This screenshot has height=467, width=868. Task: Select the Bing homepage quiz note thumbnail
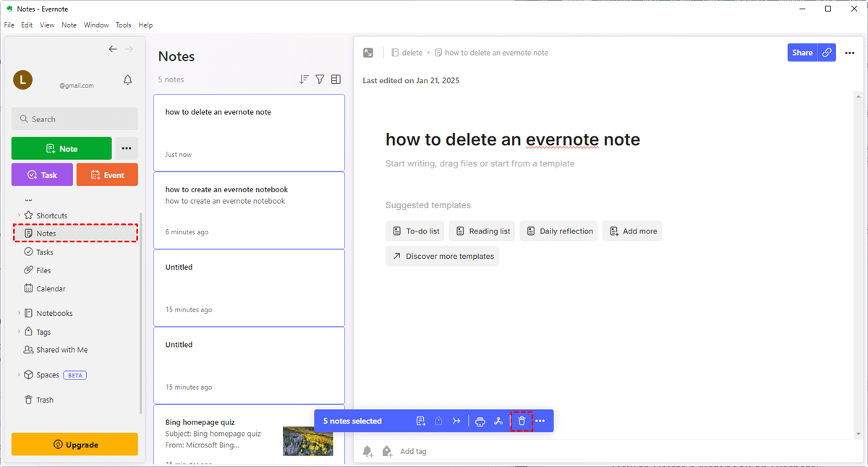(308, 440)
